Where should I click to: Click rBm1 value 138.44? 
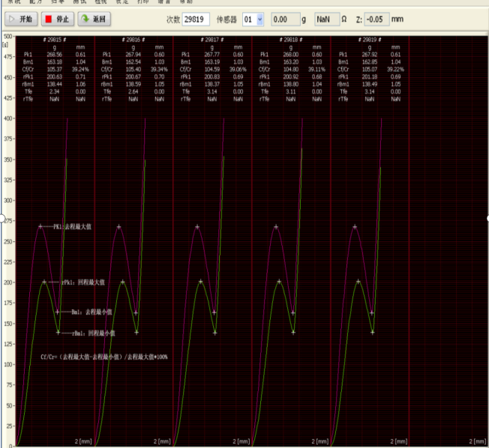point(54,85)
